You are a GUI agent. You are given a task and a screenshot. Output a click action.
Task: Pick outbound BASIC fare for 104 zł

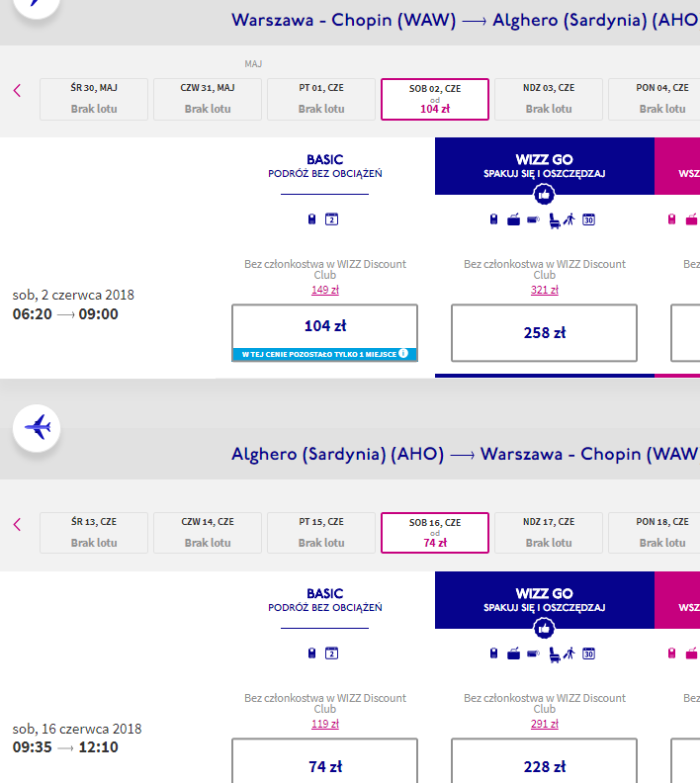(324, 332)
